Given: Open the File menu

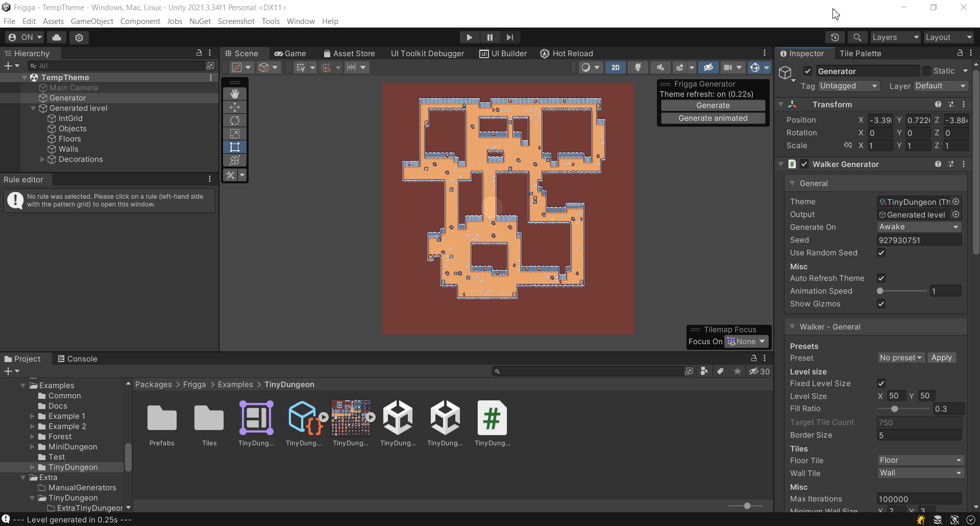Looking at the screenshot, I should (9, 21).
